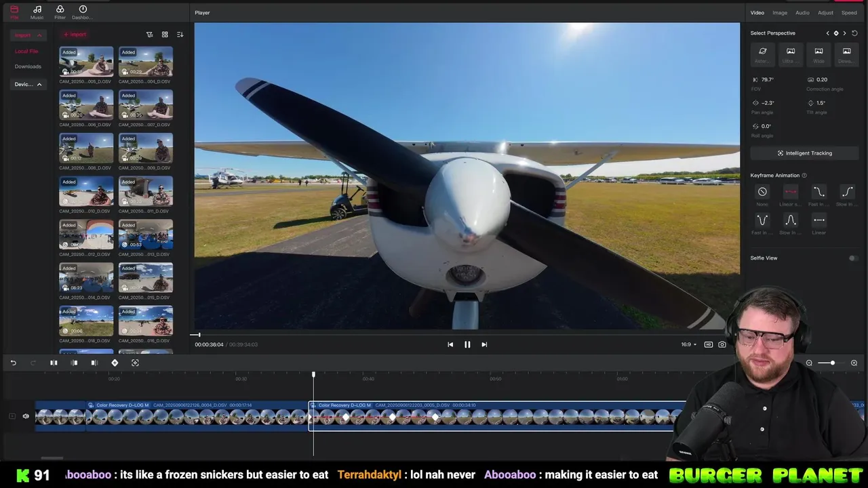The image size is (868, 488).
Task: Open the Filter tab
Action: (x=60, y=12)
